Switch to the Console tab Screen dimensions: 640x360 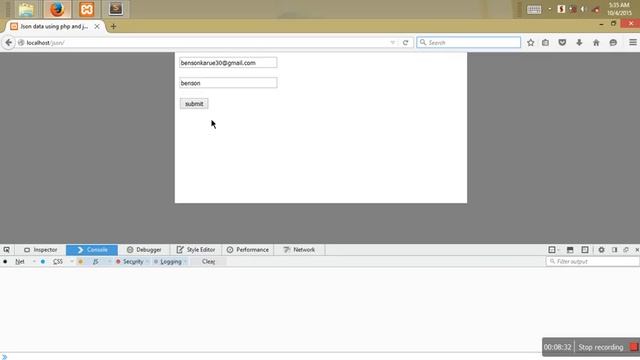coord(92,250)
